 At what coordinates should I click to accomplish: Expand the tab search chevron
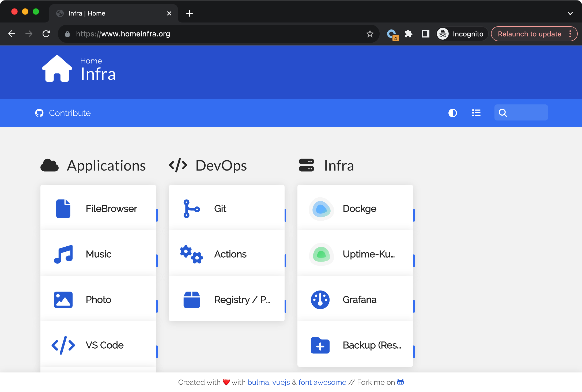click(570, 13)
